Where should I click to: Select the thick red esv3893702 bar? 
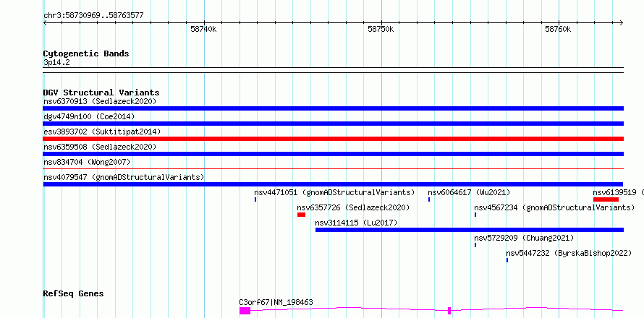[334, 139]
